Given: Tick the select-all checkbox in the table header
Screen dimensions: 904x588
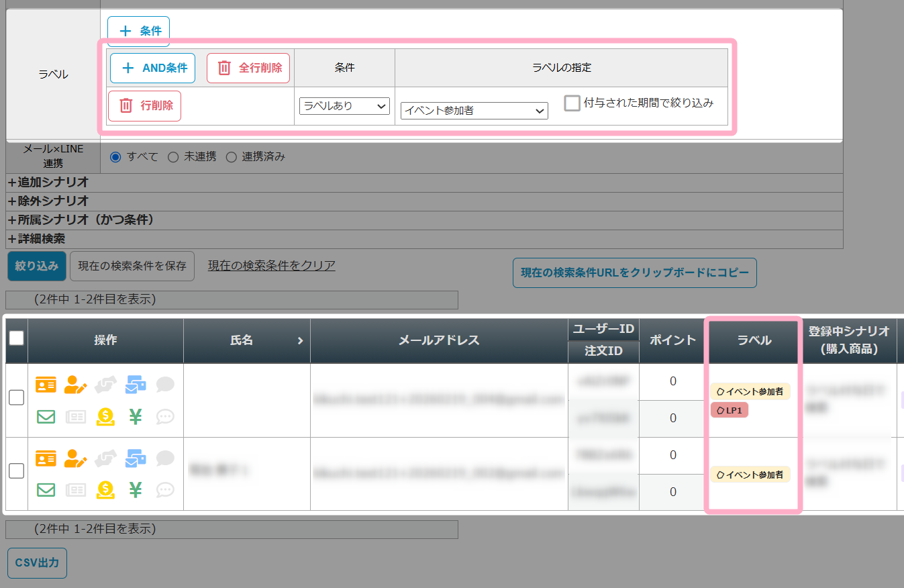Looking at the screenshot, I should pyautogui.click(x=16, y=338).
